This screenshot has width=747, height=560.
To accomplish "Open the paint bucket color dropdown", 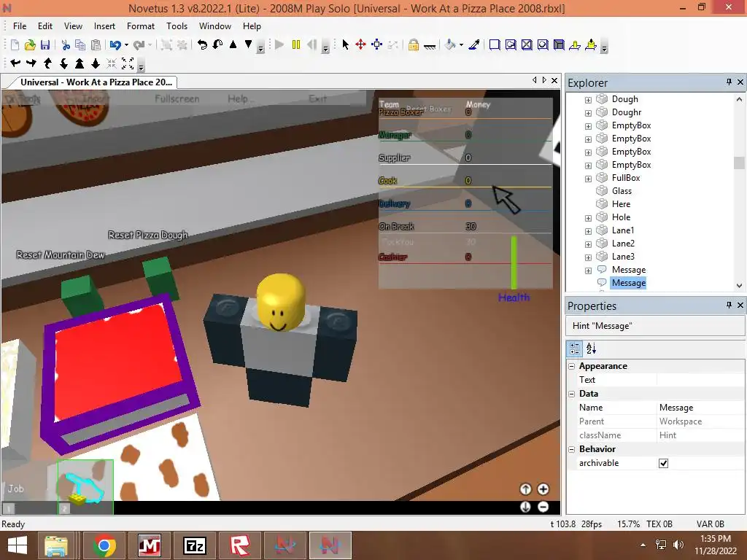I will coord(461,44).
